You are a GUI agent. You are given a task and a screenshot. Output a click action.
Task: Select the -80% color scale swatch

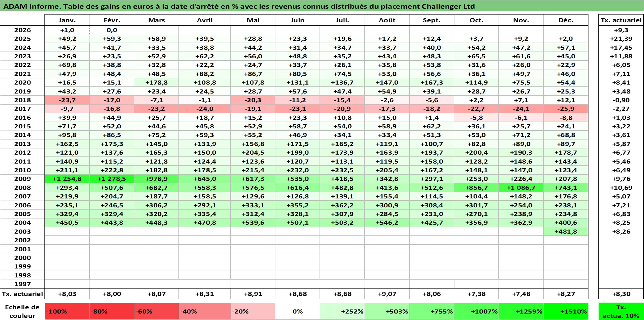[x=112, y=311]
